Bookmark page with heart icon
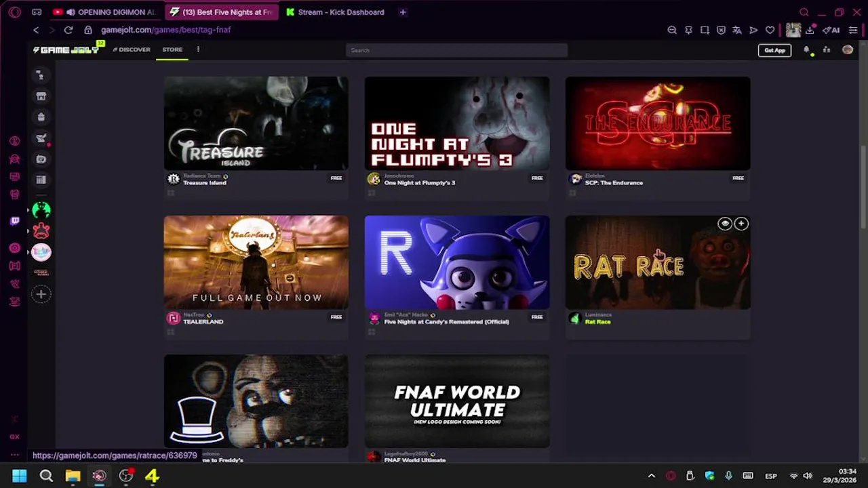 (x=770, y=30)
